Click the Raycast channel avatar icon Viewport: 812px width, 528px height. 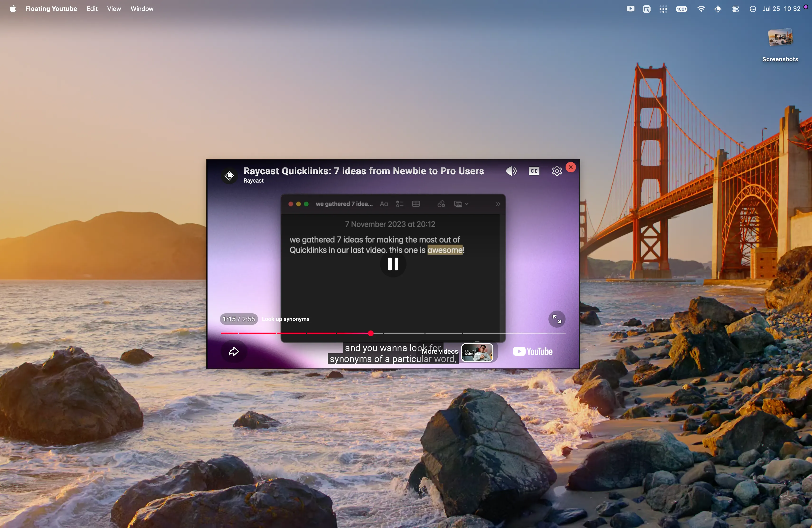tap(229, 175)
